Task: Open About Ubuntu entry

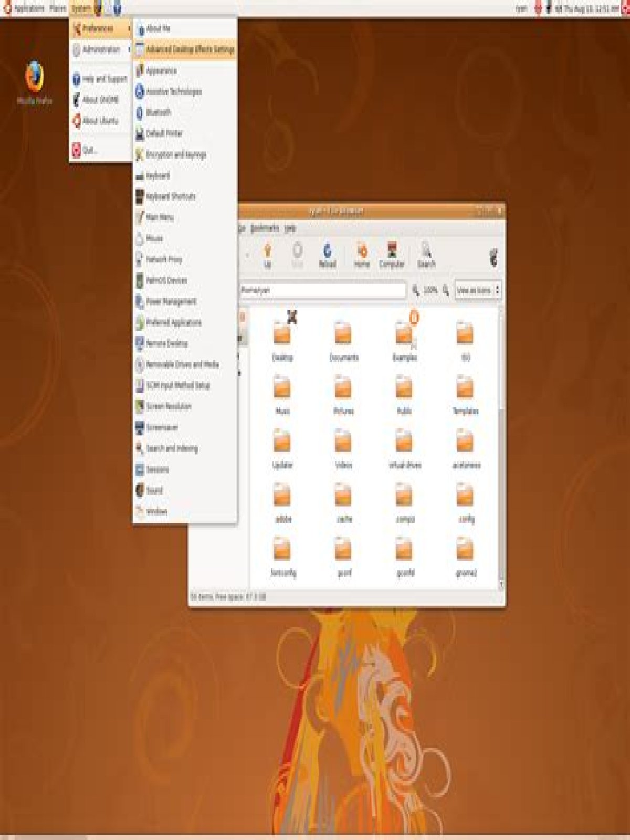Action: click(100, 121)
